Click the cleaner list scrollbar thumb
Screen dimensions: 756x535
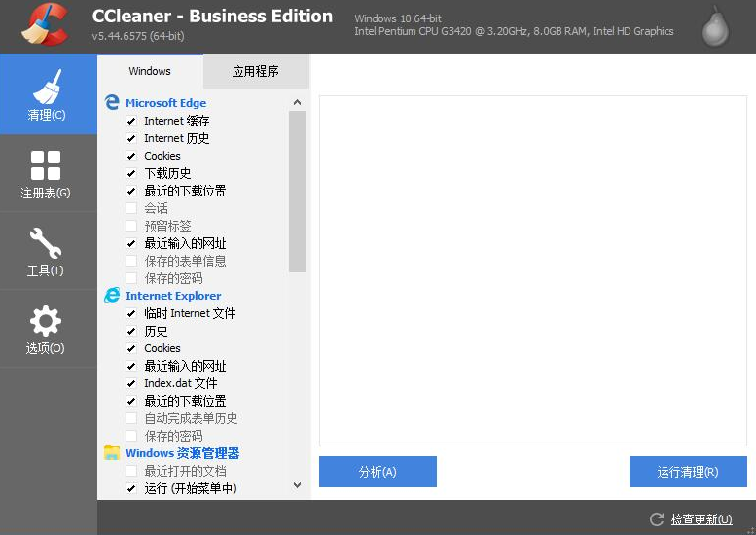[297, 192]
